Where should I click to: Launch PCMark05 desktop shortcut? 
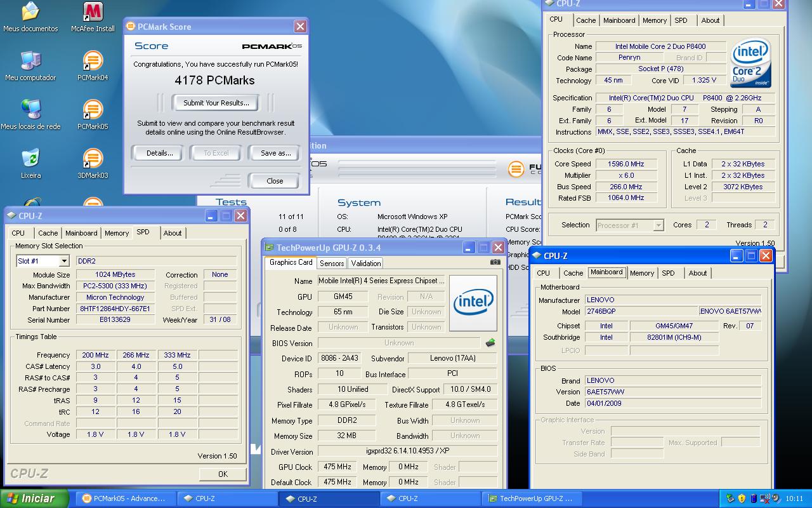[x=93, y=115]
